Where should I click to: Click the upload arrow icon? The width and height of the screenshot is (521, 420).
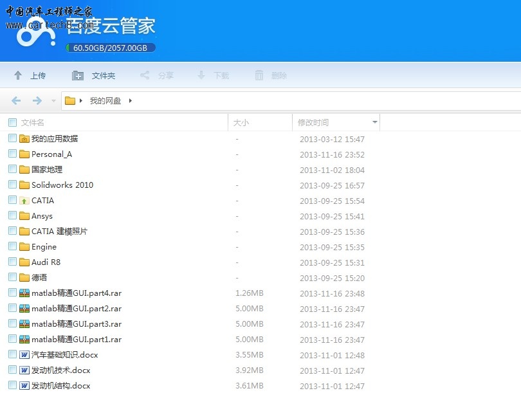coord(18,75)
